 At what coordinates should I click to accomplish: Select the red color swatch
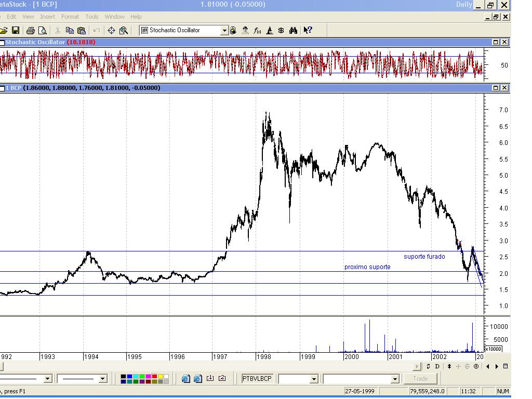pyautogui.click(x=154, y=377)
